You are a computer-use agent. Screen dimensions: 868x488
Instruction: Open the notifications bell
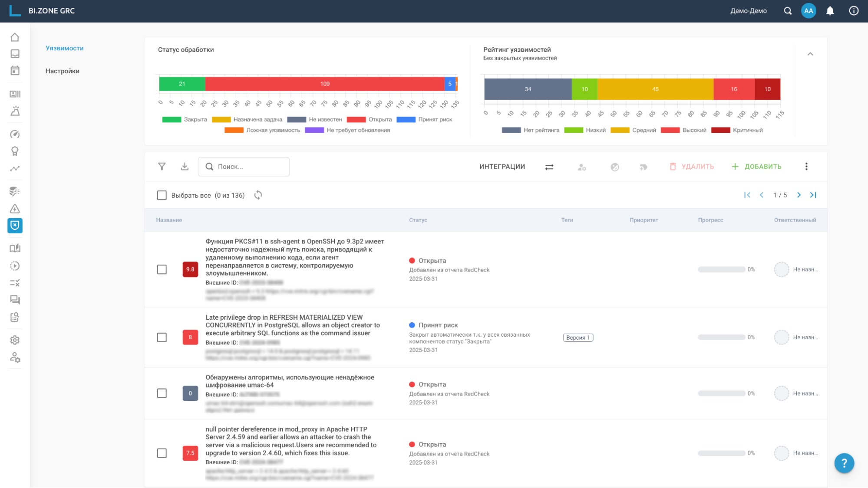pos(830,11)
